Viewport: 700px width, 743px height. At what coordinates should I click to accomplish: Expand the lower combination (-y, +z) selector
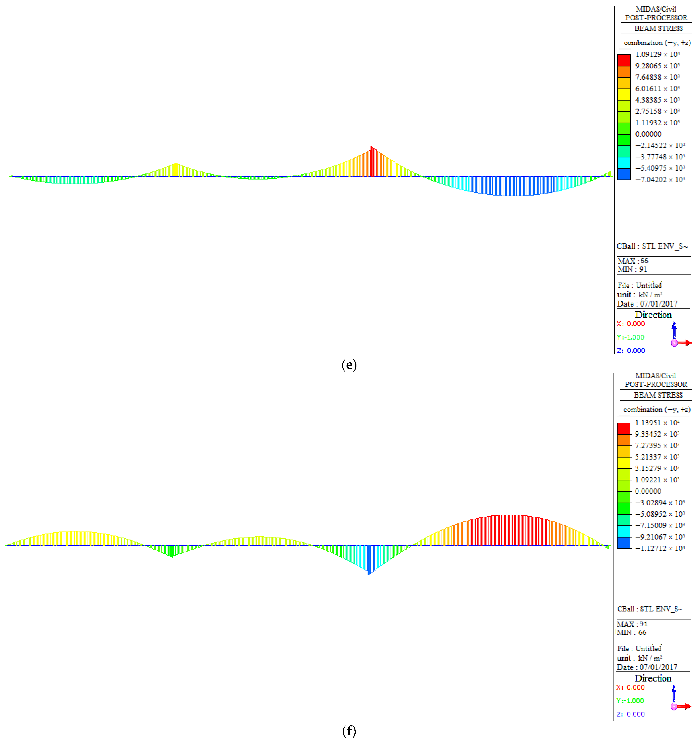[657, 410]
